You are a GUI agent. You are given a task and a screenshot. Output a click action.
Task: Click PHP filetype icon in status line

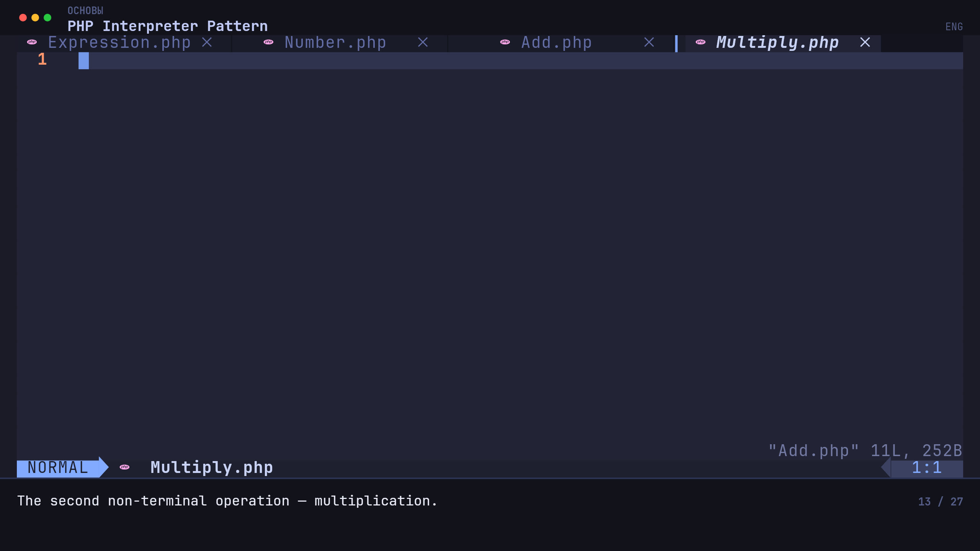click(124, 467)
